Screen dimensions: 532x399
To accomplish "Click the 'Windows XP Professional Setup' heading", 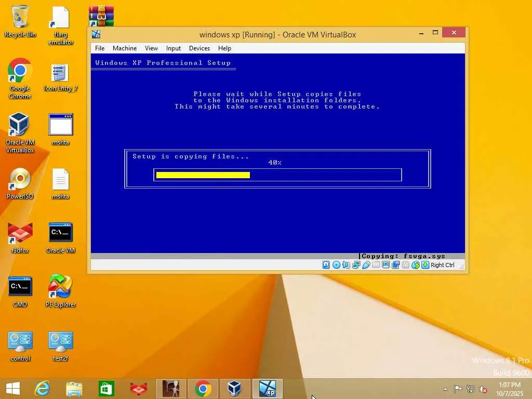I will pos(163,63).
